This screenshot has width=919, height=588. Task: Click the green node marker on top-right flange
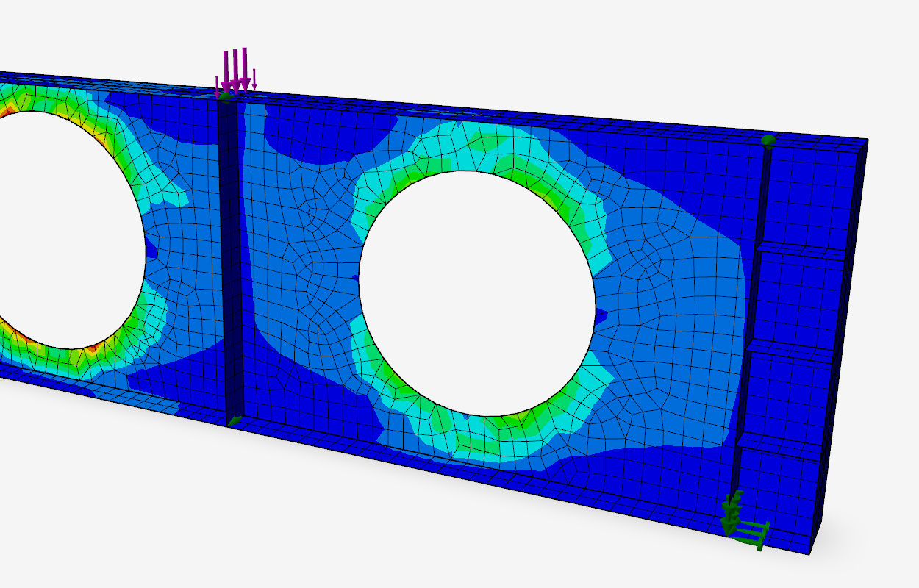tap(768, 140)
